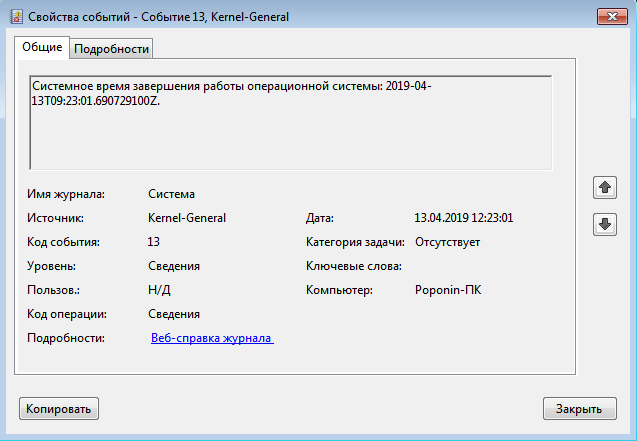This screenshot has width=637, height=441.
Task: Click the Сведения value next to Уровень
Action: [x=174, y=266]
